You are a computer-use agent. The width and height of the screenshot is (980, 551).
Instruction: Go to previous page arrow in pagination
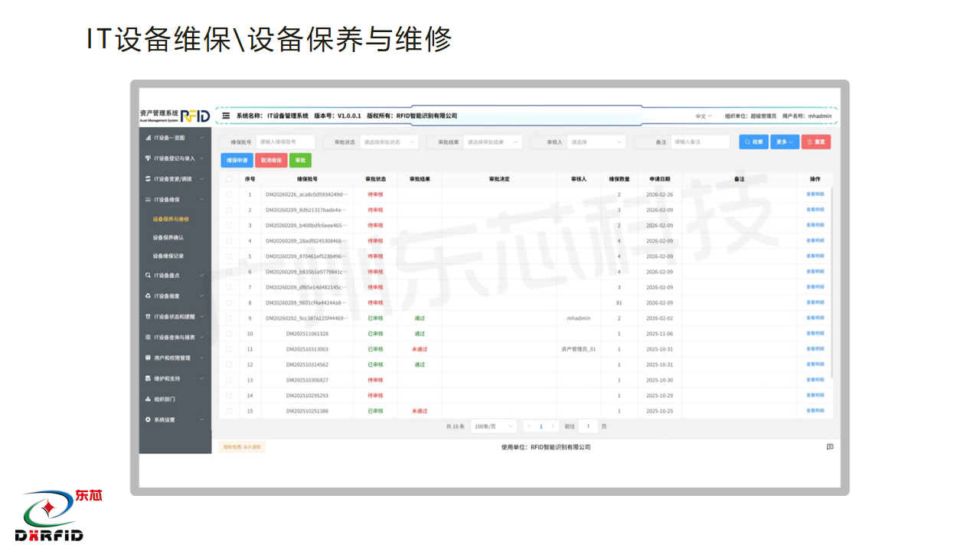point(529,426)
